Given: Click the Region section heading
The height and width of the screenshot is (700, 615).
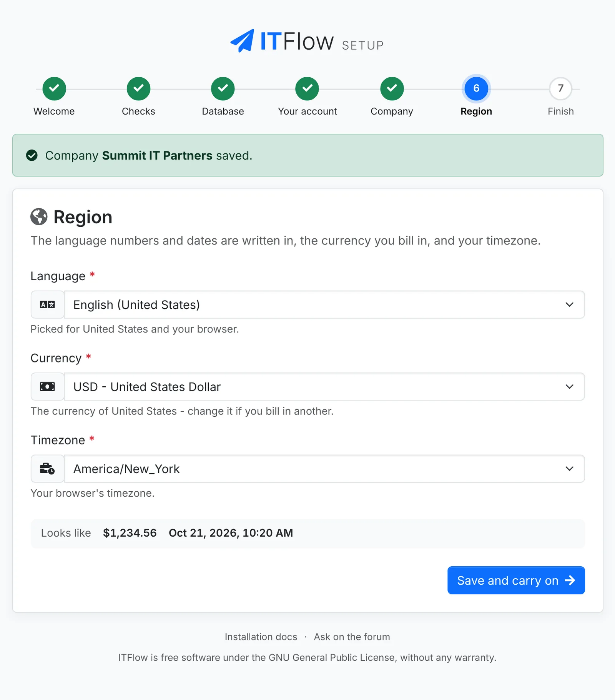Looking at the screenshot, I should [83, 217].
